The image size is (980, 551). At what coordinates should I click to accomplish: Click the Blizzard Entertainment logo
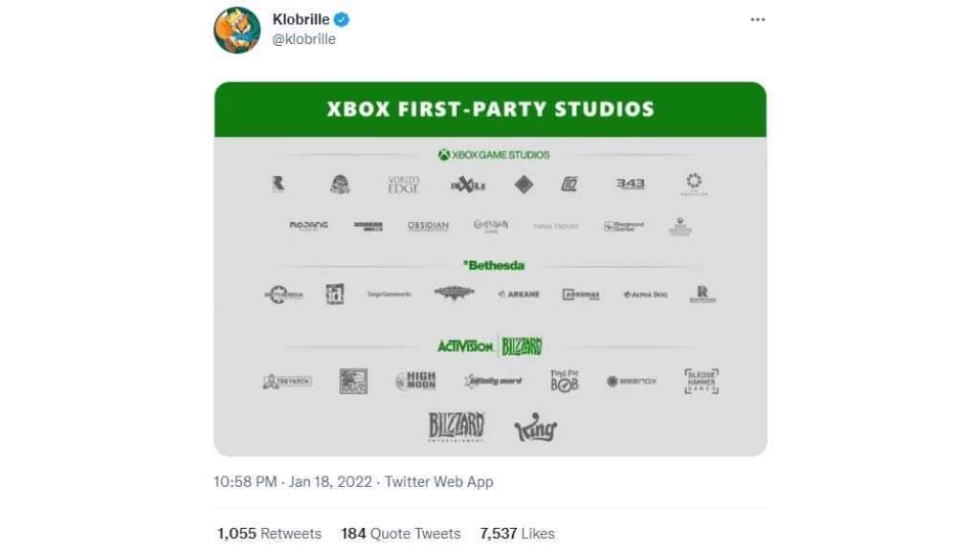click(x=457, y=427)
